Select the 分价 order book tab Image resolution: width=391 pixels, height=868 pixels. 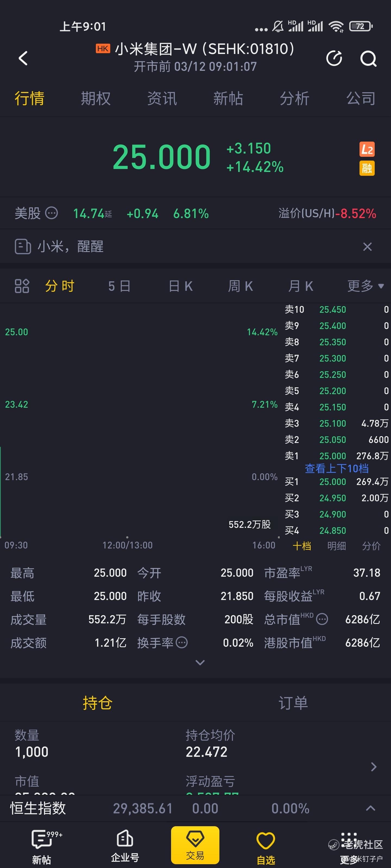click(371, 546)
